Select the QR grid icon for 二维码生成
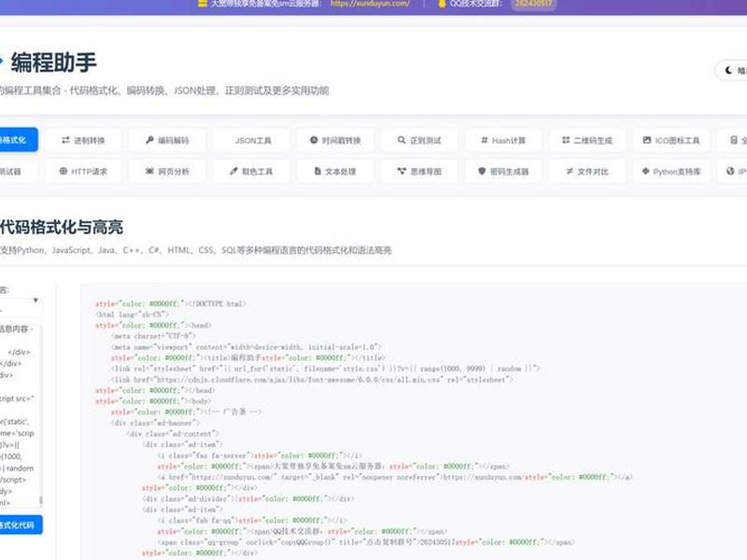Viewport: 747px width, 560px height. [x=566, y=140]
